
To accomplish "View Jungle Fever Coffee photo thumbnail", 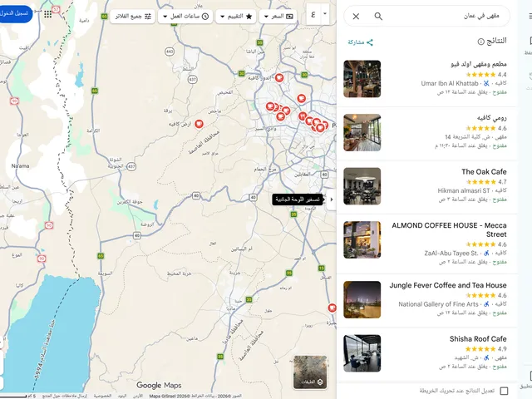I will pyautogui.click(x=362, y=299).
